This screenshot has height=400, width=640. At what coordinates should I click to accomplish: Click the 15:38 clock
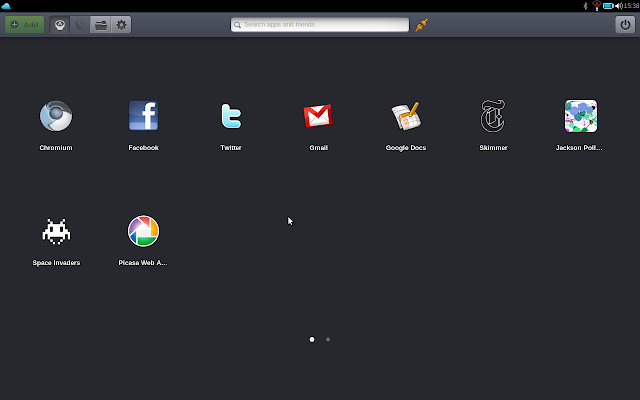(631, 6)
